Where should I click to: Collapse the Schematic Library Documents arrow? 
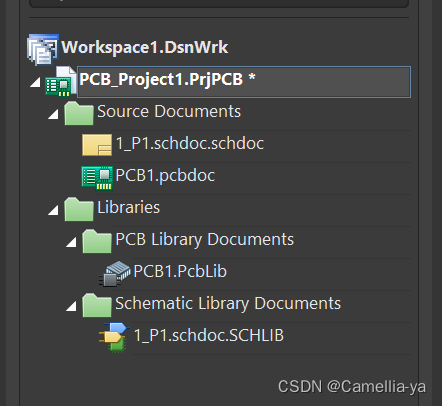click(x=71, y=306)
